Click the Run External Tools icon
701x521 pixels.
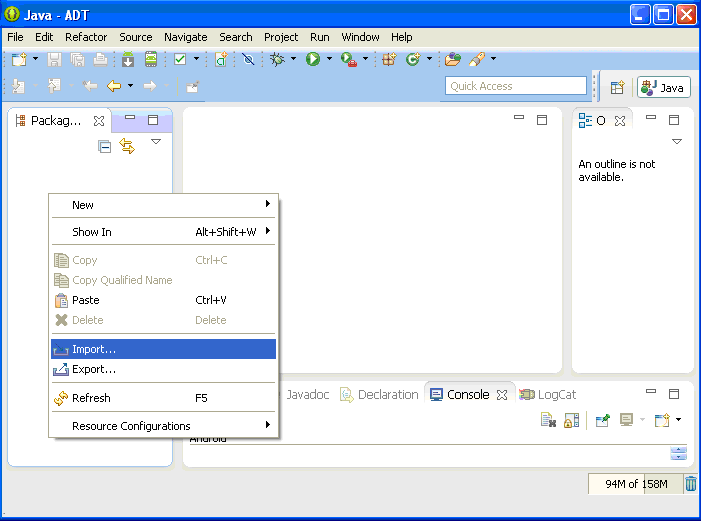349,59
